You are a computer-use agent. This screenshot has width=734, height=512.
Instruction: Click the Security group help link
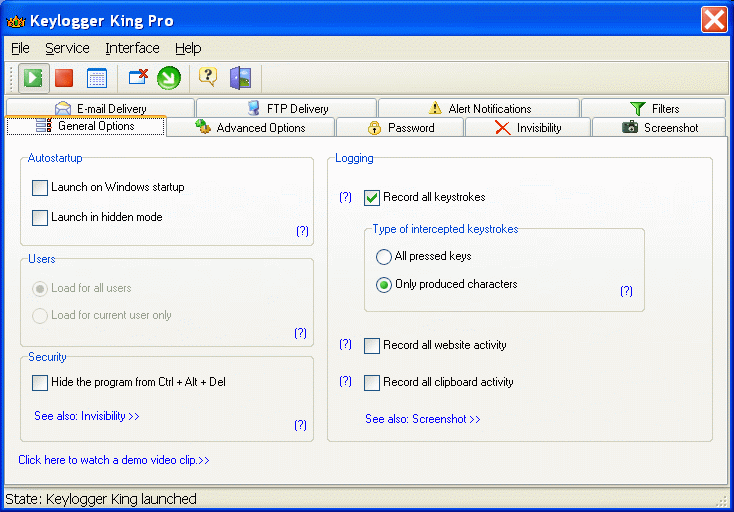point(301,425)
